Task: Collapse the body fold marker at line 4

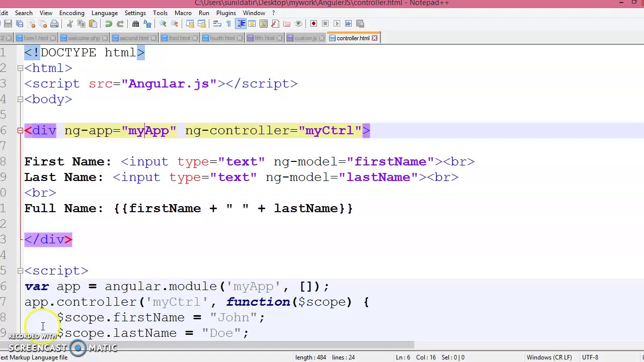Action: pyautogui.click(x=20, y=99)
